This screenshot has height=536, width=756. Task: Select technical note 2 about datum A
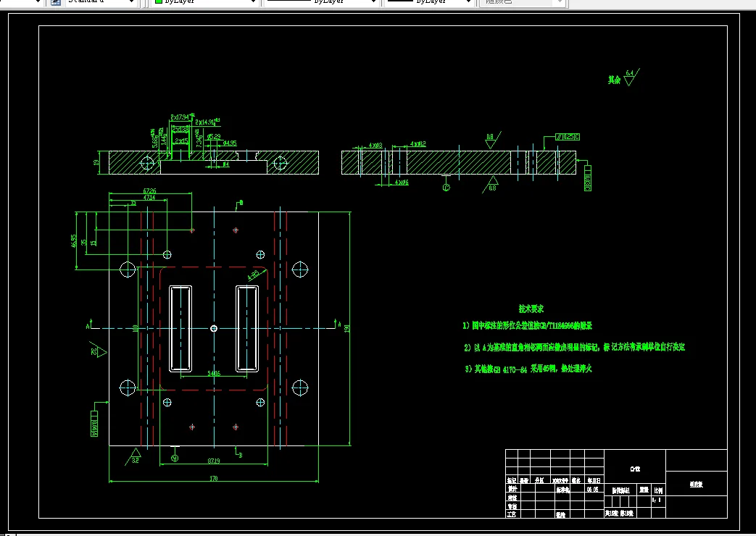[x=574, y=347]
